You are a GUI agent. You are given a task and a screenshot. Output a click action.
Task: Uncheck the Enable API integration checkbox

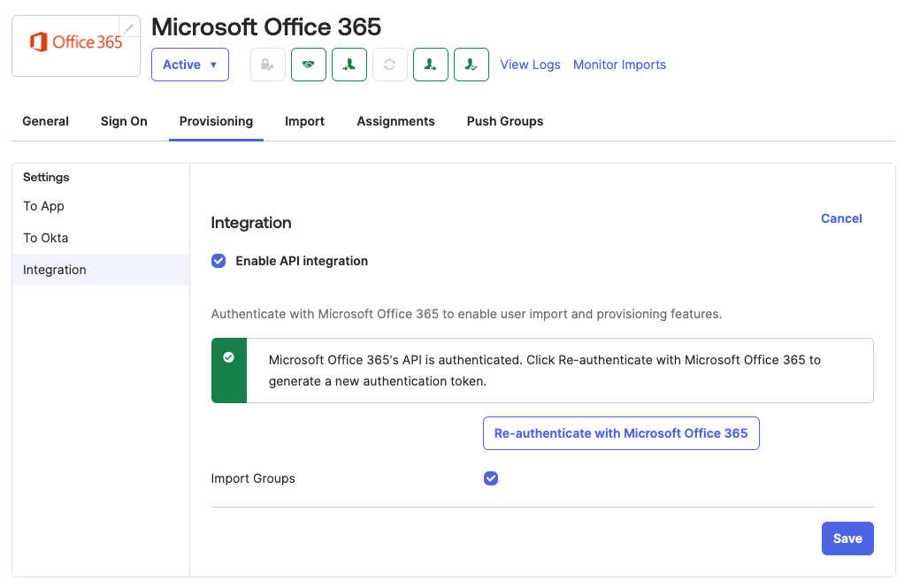click(x=218, y=261)
